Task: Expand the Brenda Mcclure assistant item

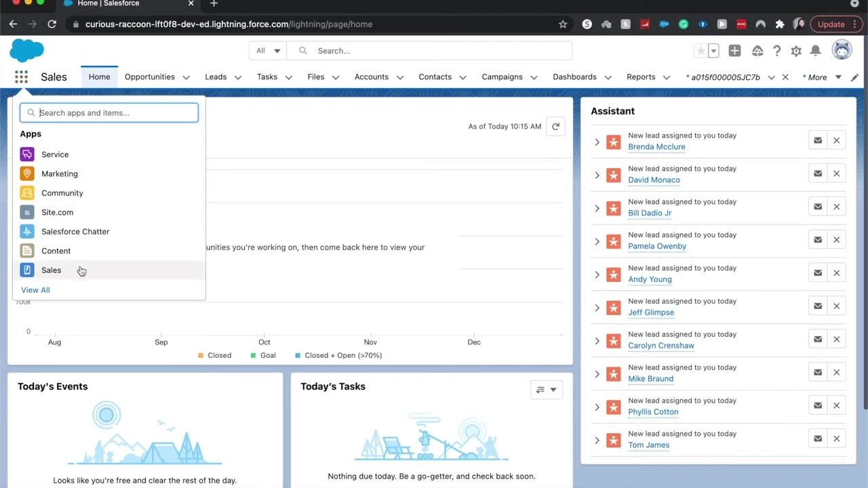Action: [x=597, y=142]
